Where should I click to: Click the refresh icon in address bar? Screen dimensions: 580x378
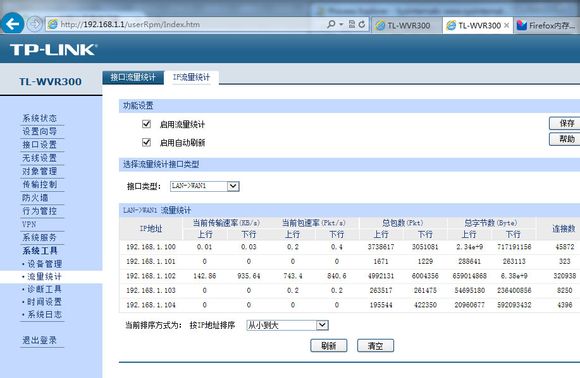click(362, 24)
